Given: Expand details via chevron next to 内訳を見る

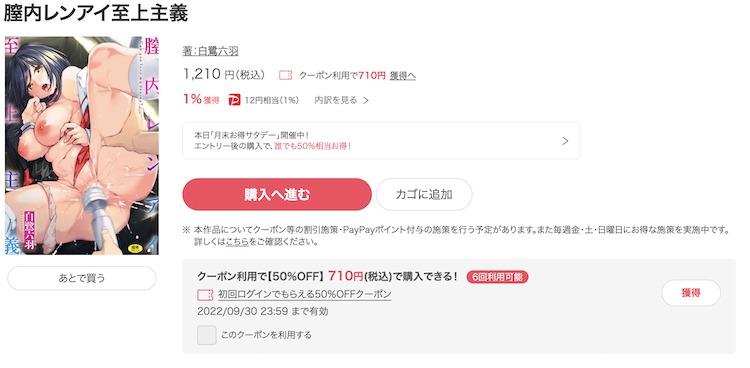Looking at the screenshot, I should (366, 100).
